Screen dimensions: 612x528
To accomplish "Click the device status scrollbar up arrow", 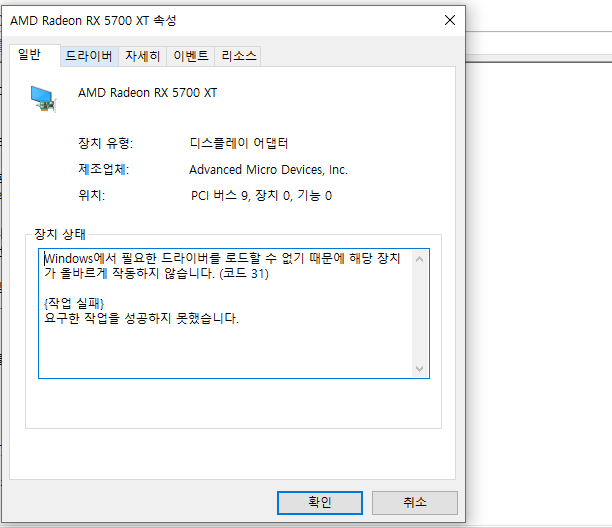I will [420, 259].
